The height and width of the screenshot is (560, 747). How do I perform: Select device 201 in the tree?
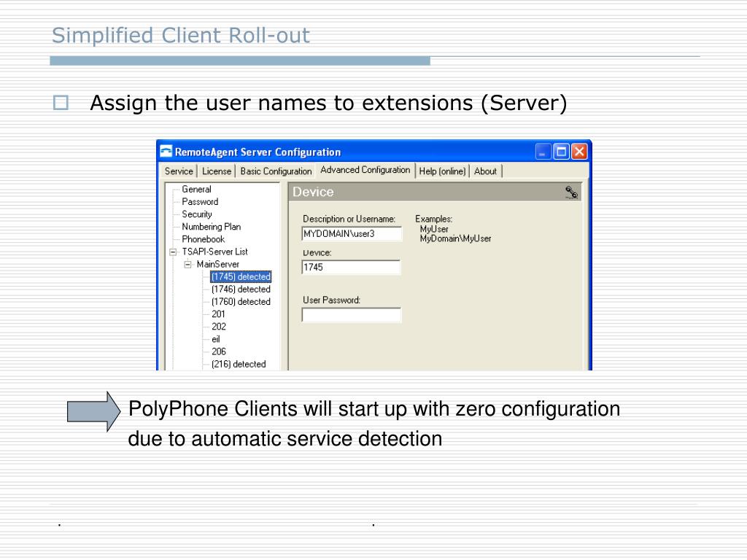click(218, 314)
